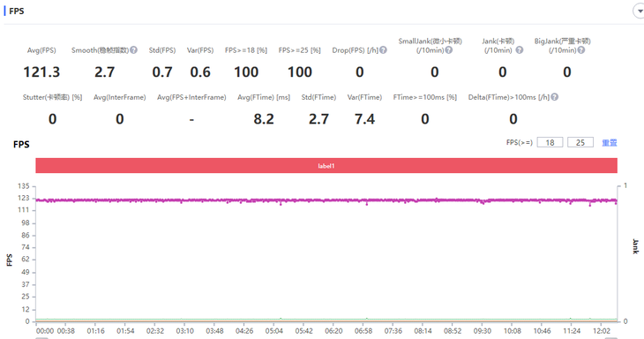Open help icon next to Jank(/10min) metric
Image resolution: width=644 pixels, height=339 pixels.
[519, 50]
